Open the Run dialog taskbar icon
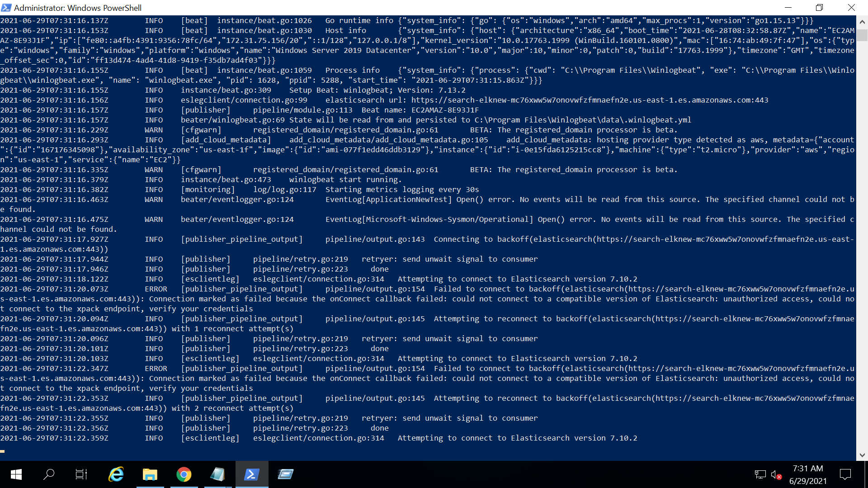Viewport: 868px width, 488px height. 285,474
